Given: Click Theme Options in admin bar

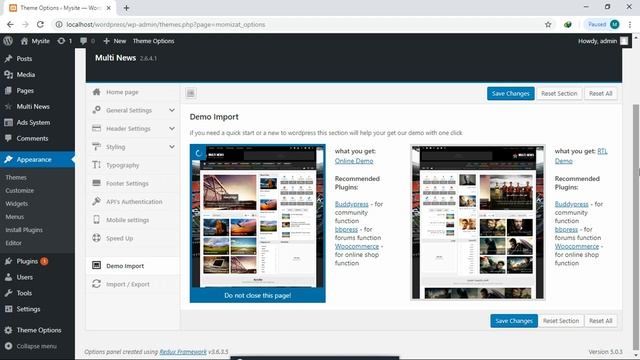Looking at the screenshot, I should tap(153, 41).
